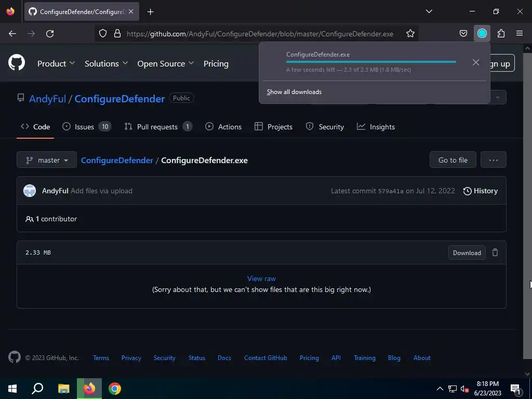Image resolution: width=532 pixels, height=399 pixels.
Task: Open Windows taskbar search
Action: tap(37, 389)
